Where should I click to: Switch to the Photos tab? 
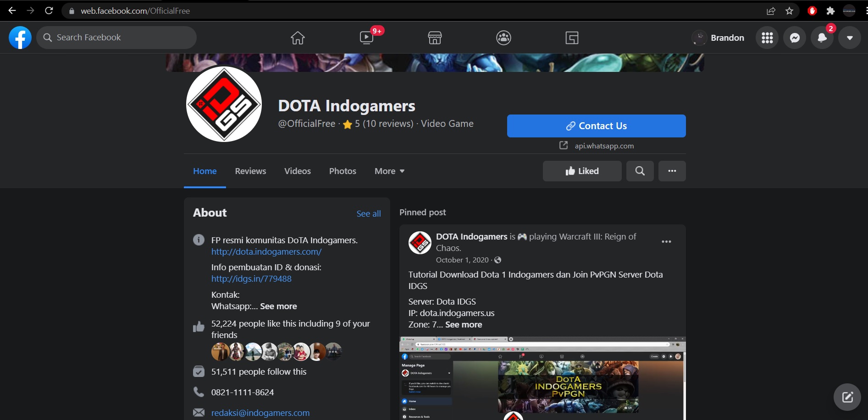(x=343, y=171)
